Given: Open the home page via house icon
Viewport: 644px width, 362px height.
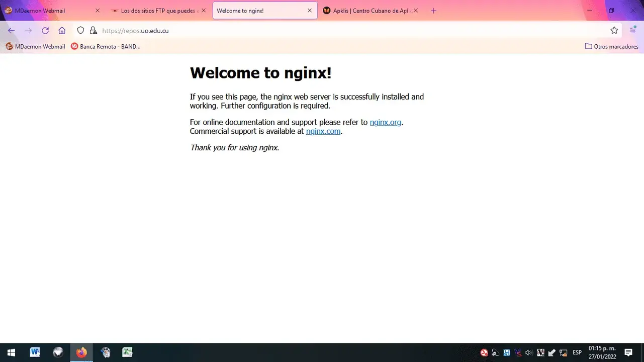Looking at the screenshot, I should coord(62,31).
